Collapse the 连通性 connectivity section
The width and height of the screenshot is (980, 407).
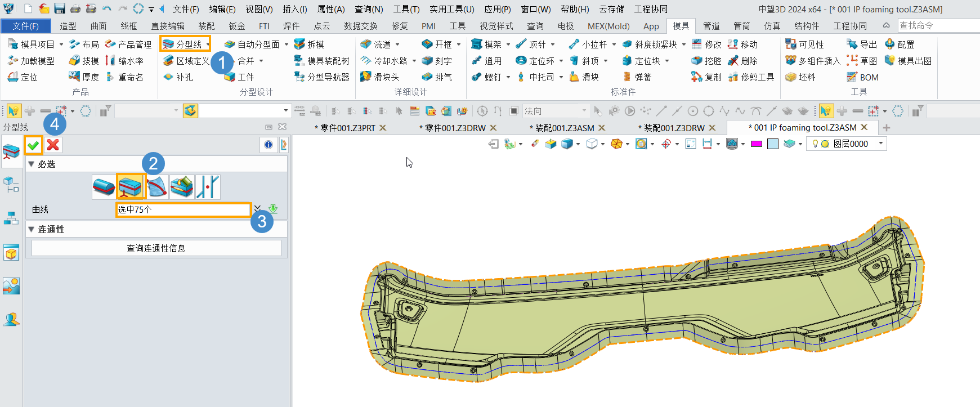(32, 229)
